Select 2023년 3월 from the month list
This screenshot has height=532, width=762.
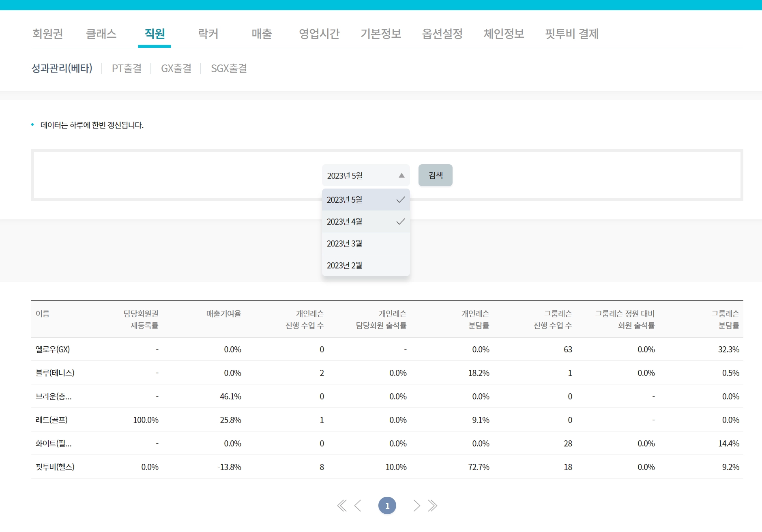tap(365, 244)
